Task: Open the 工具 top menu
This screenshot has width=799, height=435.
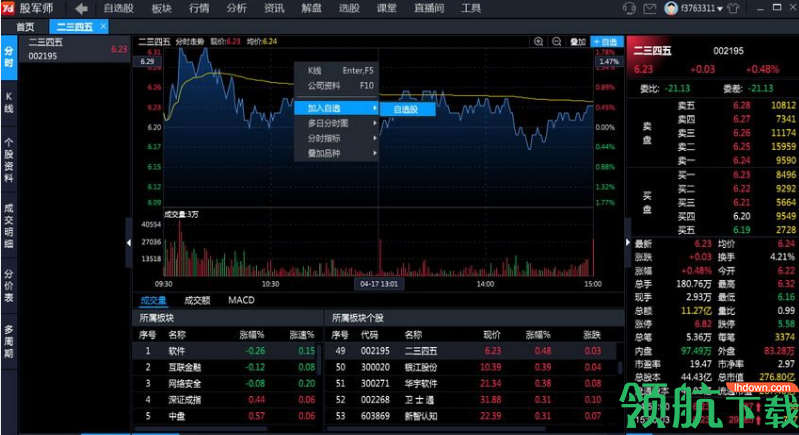Action: coord(471,8)
